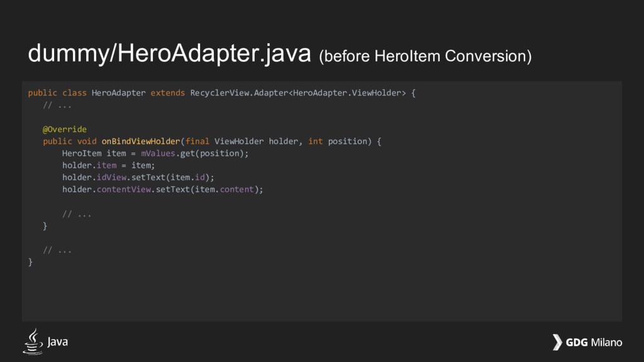Click the 'int' keyword before position
This screenshot has width=644, height=362.
[316, 141]
